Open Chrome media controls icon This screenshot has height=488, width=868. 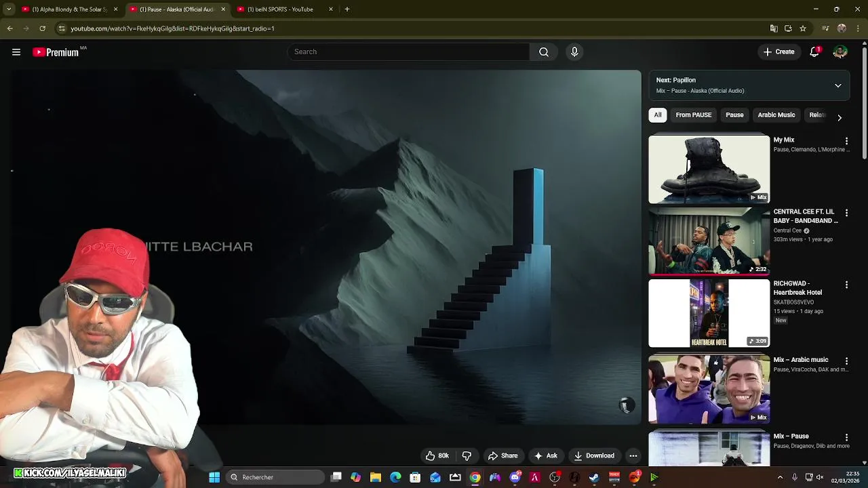(825, 28)
